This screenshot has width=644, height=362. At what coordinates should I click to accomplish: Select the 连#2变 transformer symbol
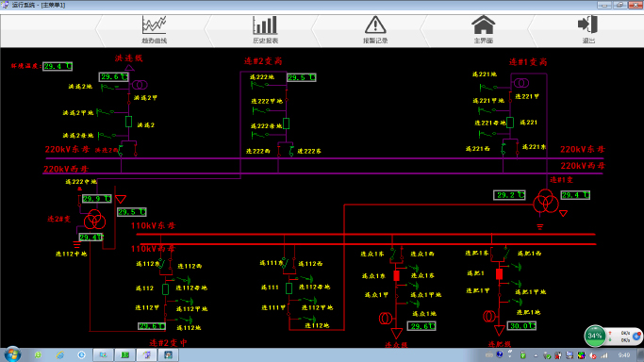tap(95, 220)
